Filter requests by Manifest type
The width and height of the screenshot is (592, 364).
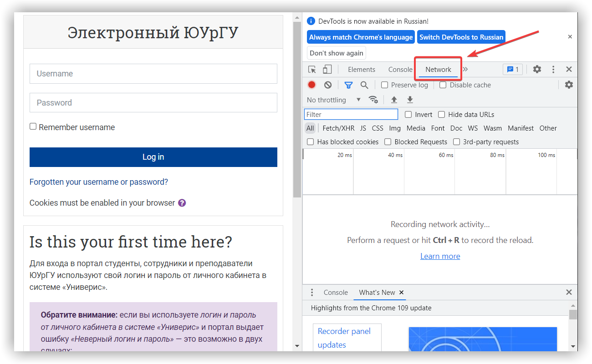521,128
